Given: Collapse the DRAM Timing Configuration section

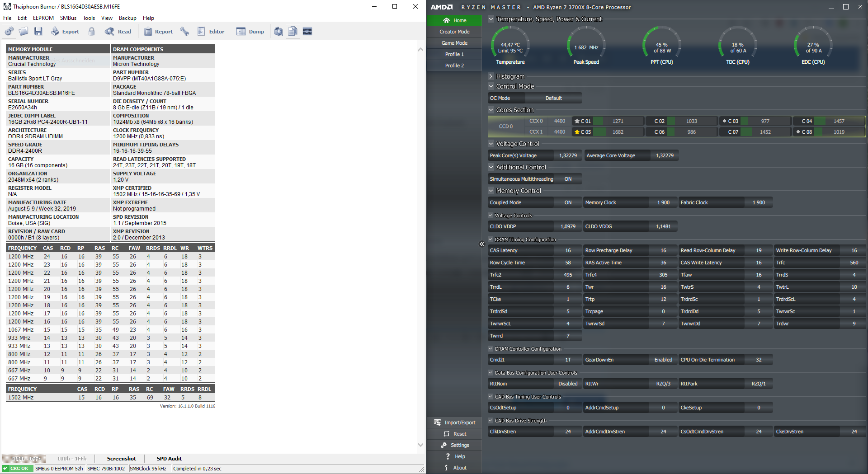Looking at the screenshot, I should tap(491, 239).
